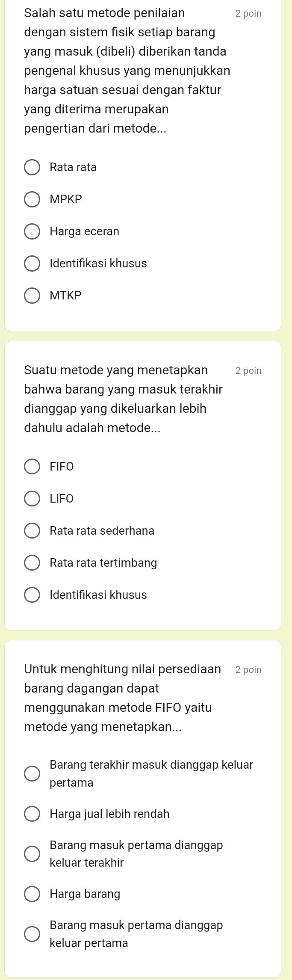Select the "MPKP" radio option
The width and height of the screenshot is (292, 980).
tap(32, 198)
